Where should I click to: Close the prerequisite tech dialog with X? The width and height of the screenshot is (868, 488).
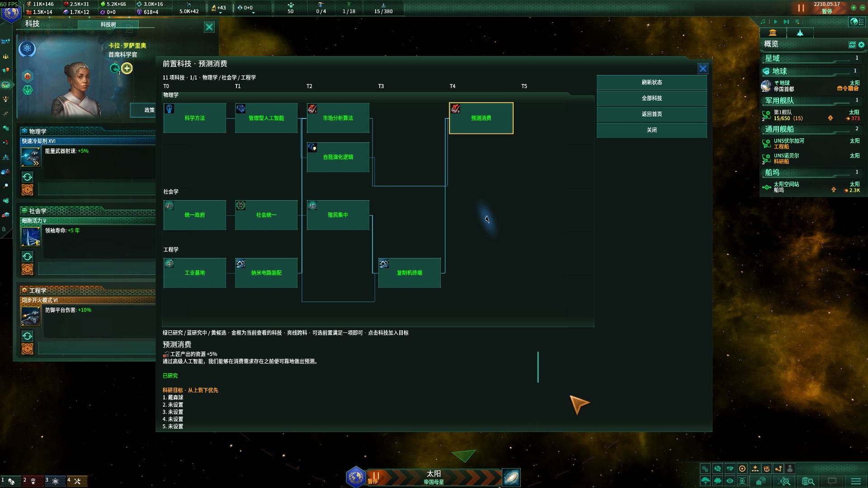(703, 69)
